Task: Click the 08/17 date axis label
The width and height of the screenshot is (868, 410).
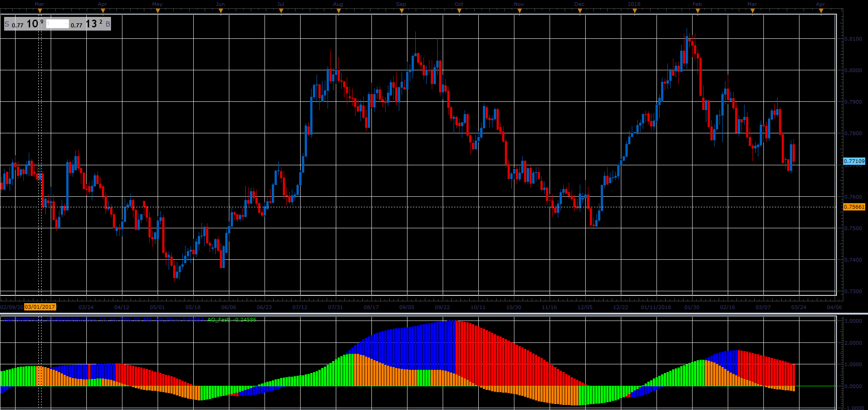Action: (371, 307)
